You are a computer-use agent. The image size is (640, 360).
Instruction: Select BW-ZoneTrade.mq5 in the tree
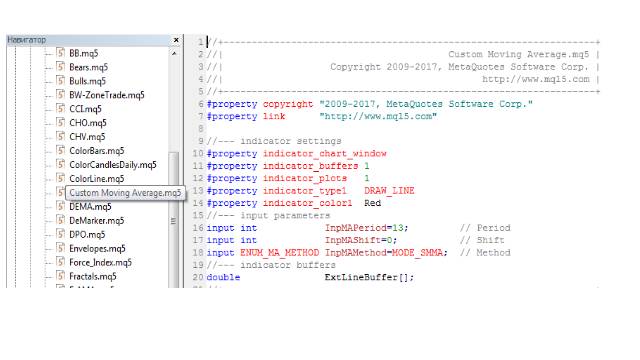coord(107,95)
